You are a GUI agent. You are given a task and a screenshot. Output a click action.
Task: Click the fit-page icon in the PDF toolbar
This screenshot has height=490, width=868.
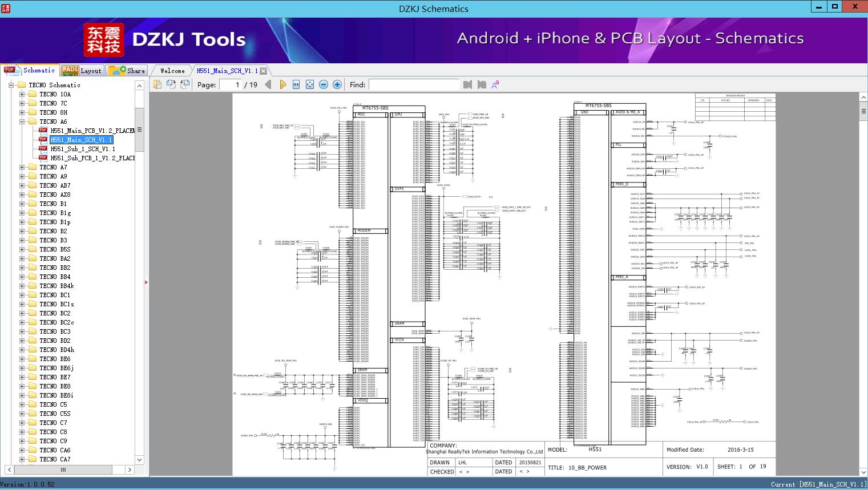point(310,84)
